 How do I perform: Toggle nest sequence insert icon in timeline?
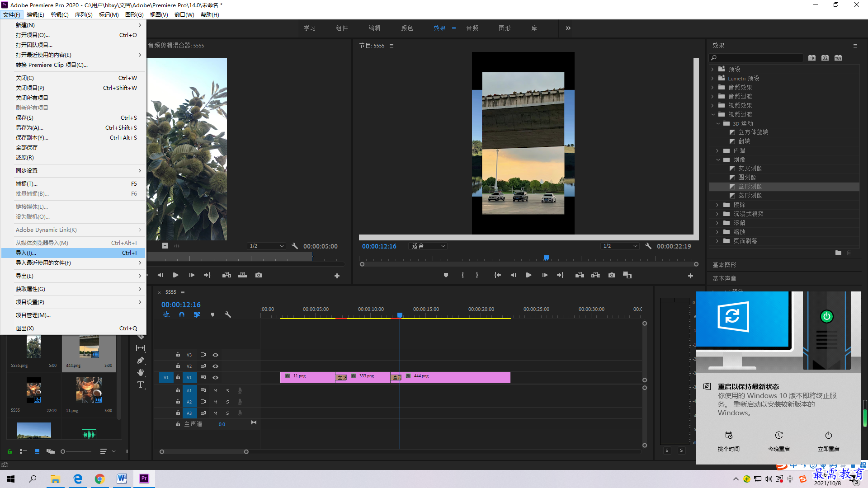166,314
